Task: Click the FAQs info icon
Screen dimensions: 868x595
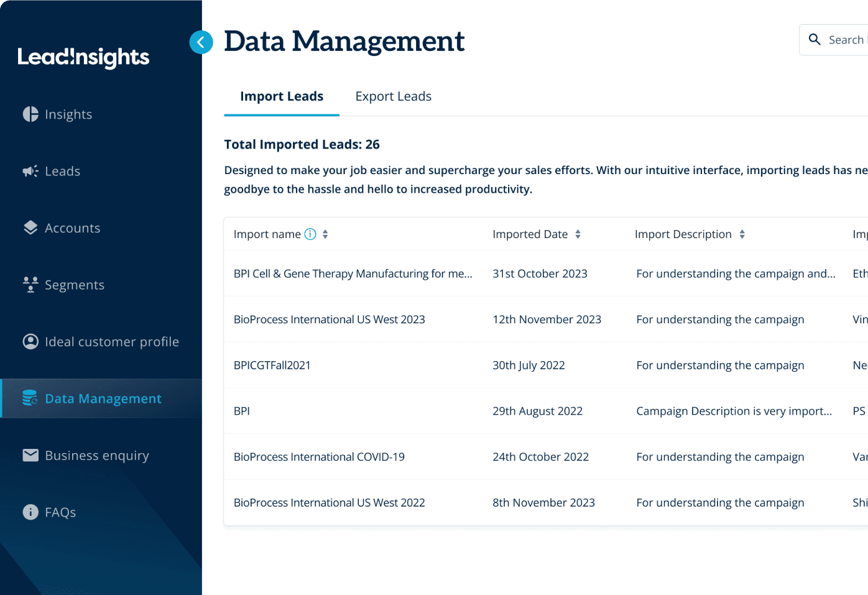Action: [30, 512]
